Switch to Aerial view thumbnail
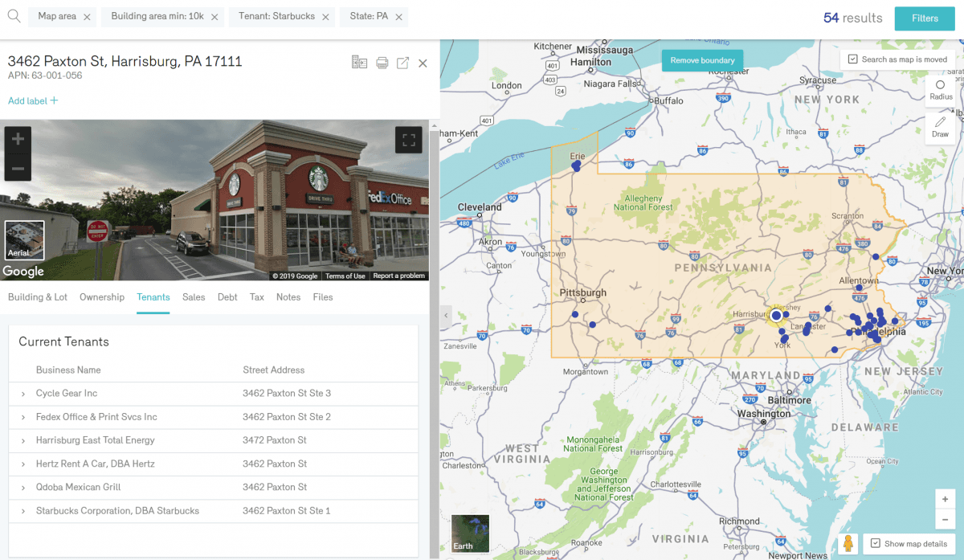This screenshot has width=964, height=560. pyautogui.click(x=24, y=240)
